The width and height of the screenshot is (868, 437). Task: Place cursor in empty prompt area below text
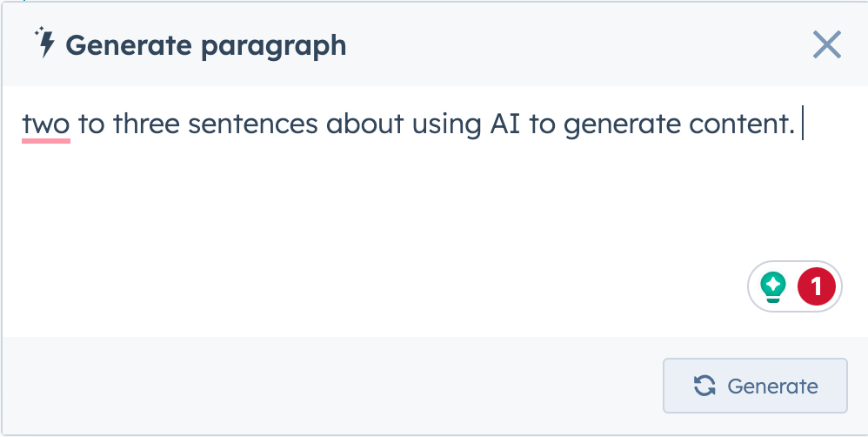coord(348,218)
